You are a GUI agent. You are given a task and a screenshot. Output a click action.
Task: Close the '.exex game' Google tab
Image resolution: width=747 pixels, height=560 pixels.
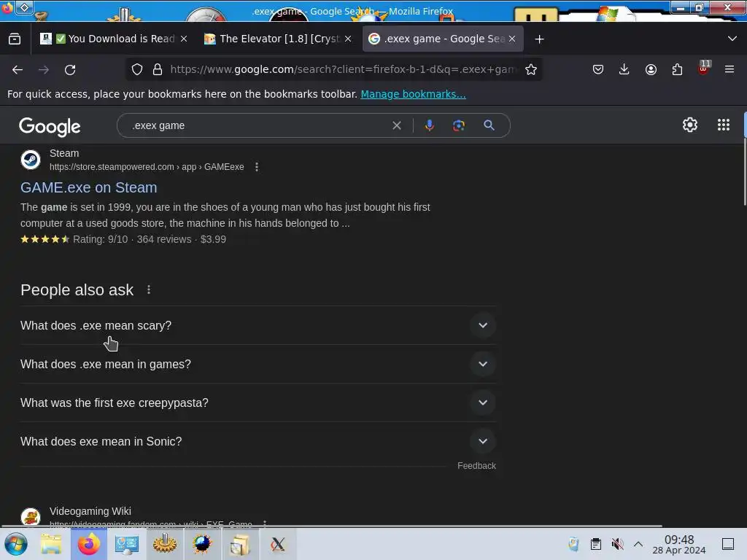[x=512, y=39]
